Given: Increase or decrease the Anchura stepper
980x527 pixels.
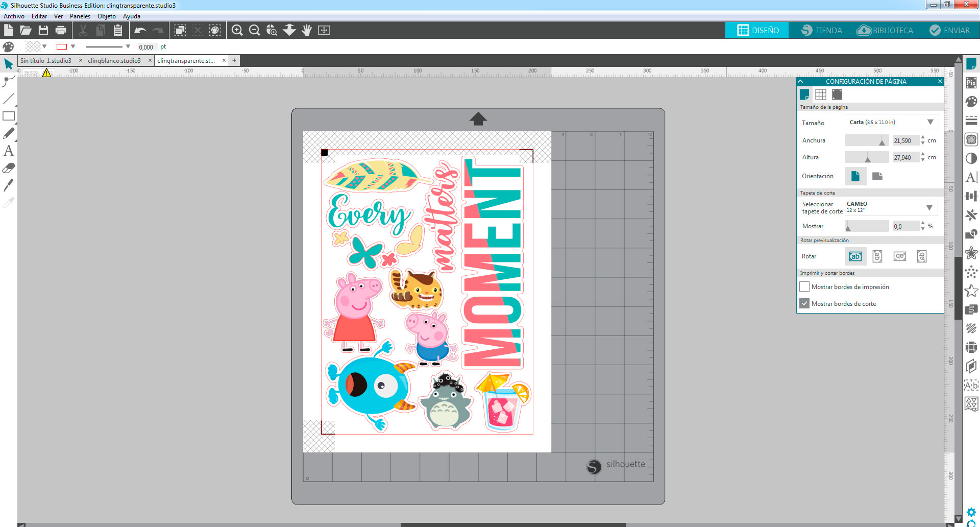Looking at the screenshot, I should (x=923, y=140).
